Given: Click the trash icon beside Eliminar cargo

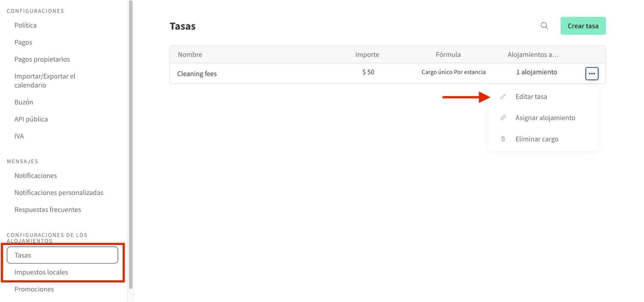Looking at the screenshot, I should point(503,139).
